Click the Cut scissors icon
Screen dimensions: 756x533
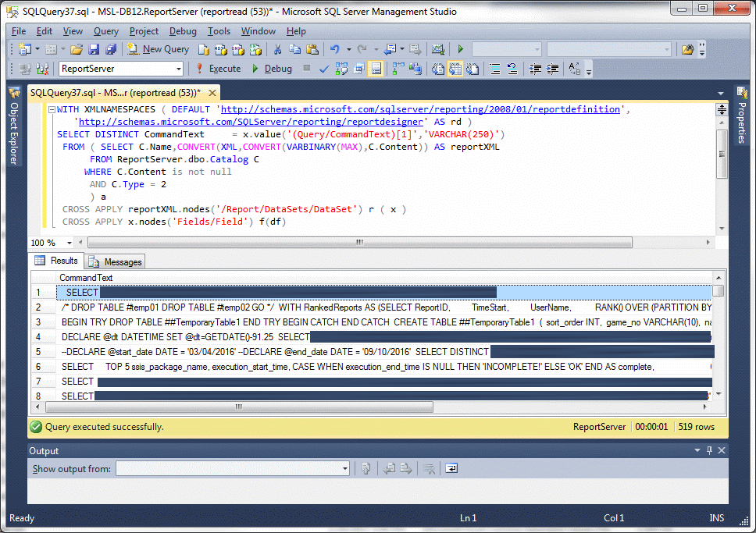pos(277,49)
